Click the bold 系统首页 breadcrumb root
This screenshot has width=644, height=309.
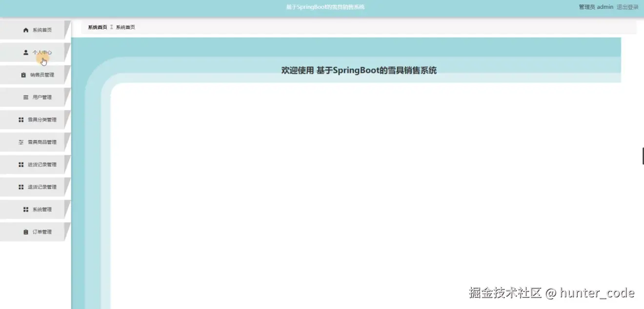(x=98, y=27)
